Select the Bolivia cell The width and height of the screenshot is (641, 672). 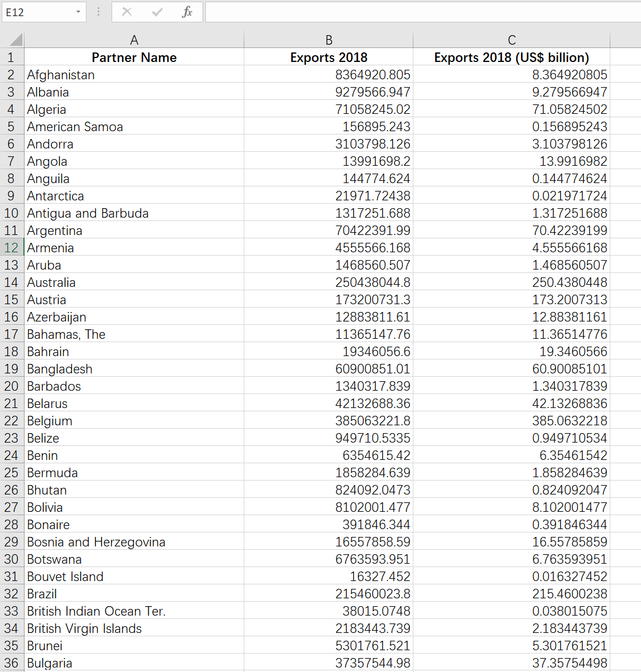point(134,507)
